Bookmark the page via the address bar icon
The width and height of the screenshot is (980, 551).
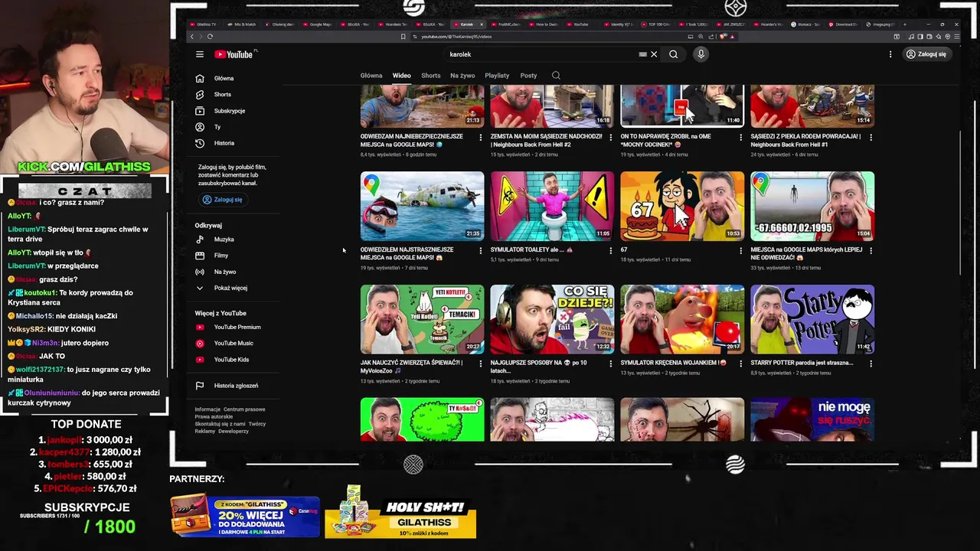(403, 36)
